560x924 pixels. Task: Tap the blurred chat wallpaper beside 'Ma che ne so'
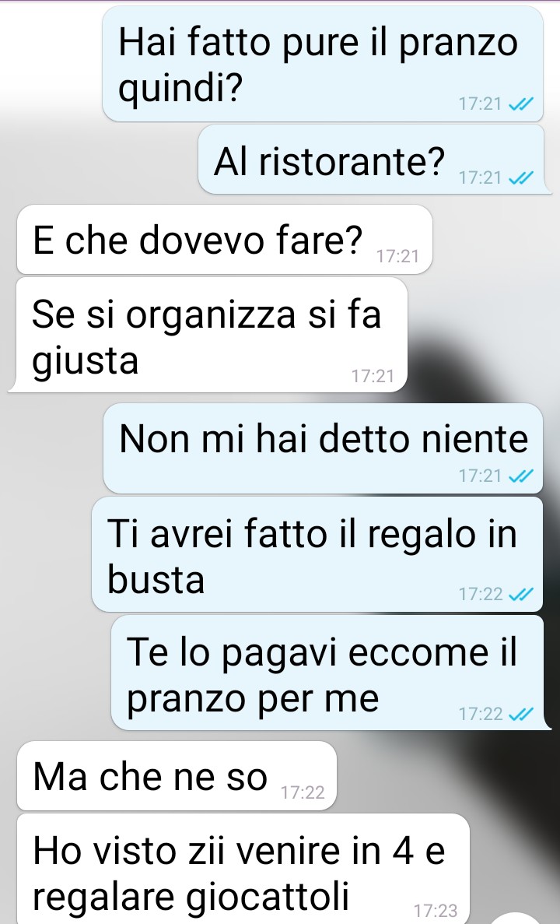click(447, 775)
